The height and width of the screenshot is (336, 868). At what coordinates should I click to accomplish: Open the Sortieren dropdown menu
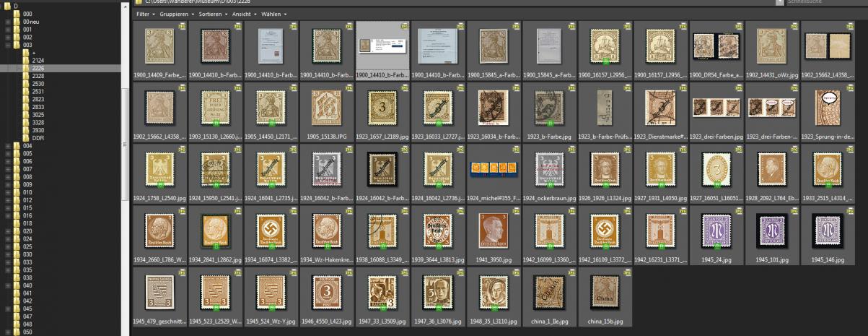pos(214,14)
